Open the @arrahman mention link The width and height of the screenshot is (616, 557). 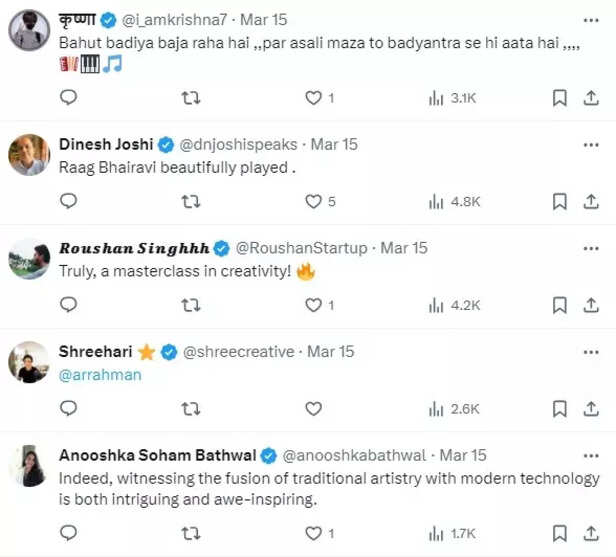pyautogui.click(x=101, y=374)
